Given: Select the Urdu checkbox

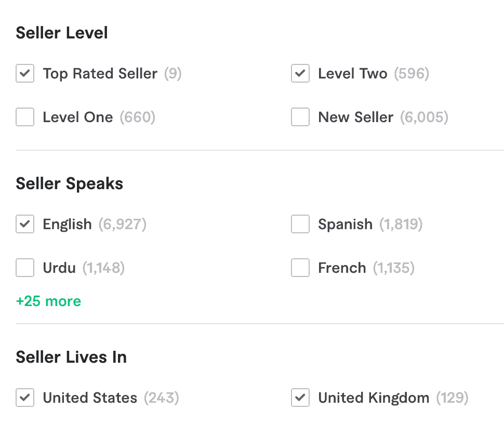Looking at the screenshot, I should 25,268.
